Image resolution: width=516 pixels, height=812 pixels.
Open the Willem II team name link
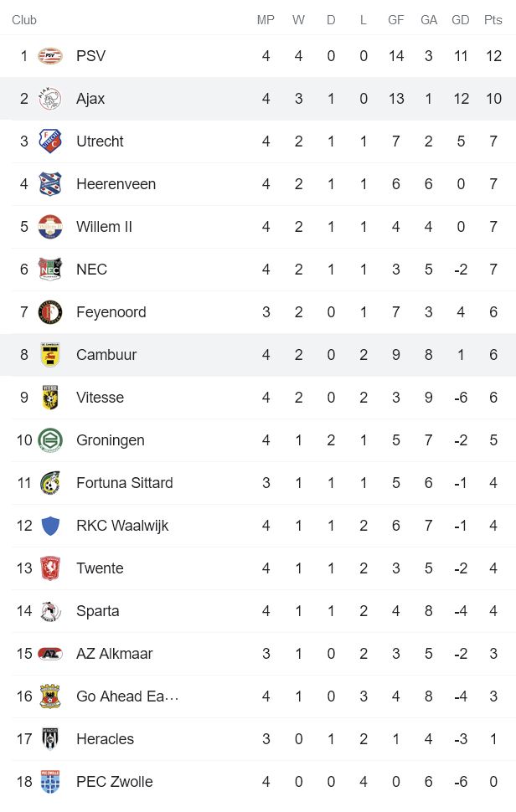click(104, 227)
